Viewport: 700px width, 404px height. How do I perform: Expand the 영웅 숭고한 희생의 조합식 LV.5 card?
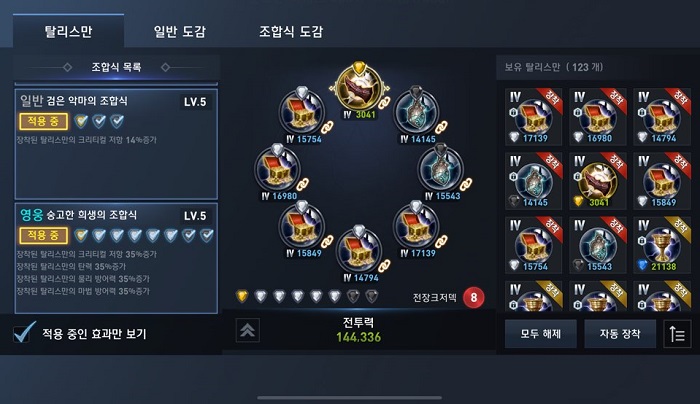(116, 258)
